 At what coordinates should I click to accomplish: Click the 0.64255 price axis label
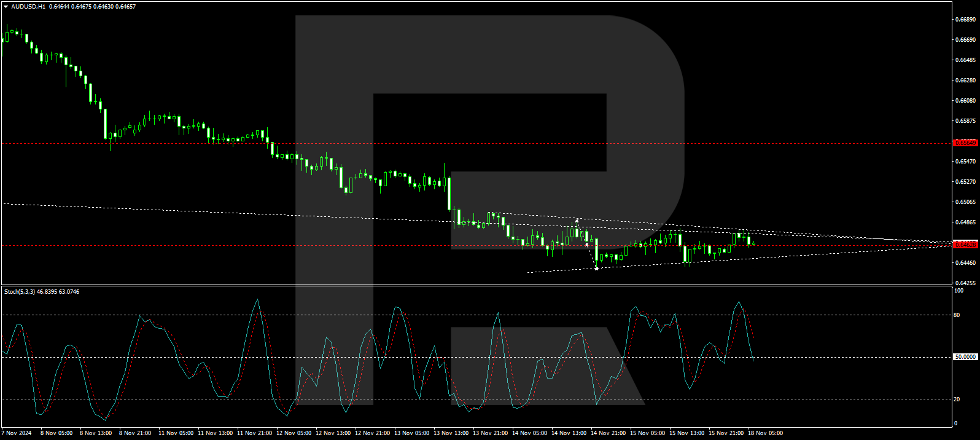(x=965, y=283)
